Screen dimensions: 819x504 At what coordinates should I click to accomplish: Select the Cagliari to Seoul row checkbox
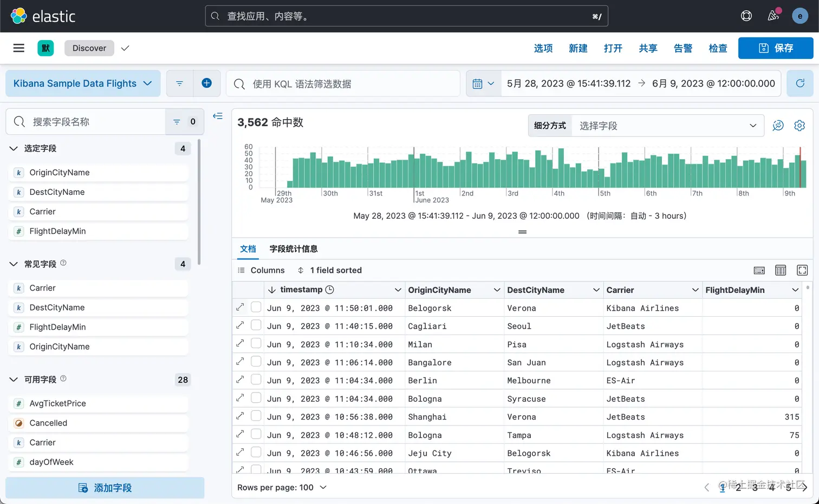[256, 325]
